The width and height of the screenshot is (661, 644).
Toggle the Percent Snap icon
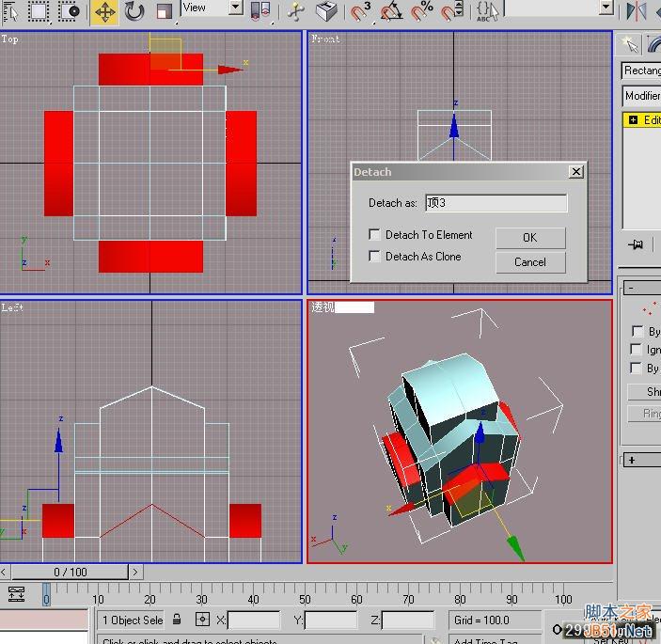coord(422,11)
